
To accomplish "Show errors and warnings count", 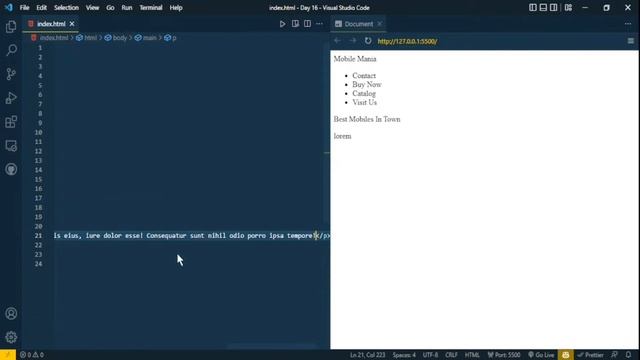I will pyautogui.click(x=32, y=355).
